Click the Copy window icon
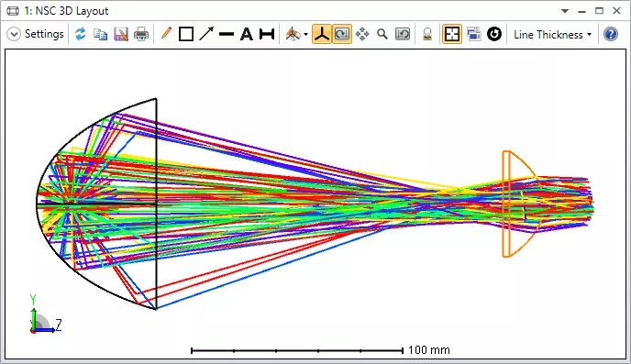The image size is (631, 364). tap(100, 34)
